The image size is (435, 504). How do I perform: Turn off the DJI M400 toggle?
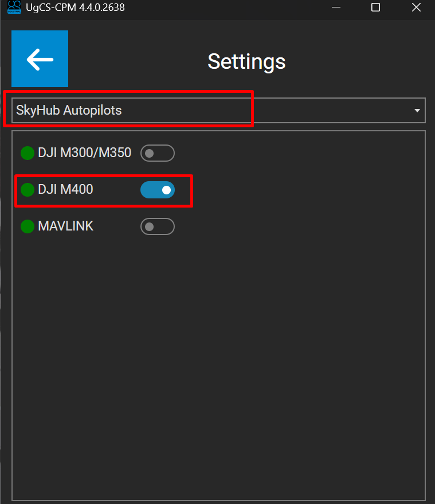[157, 190]
